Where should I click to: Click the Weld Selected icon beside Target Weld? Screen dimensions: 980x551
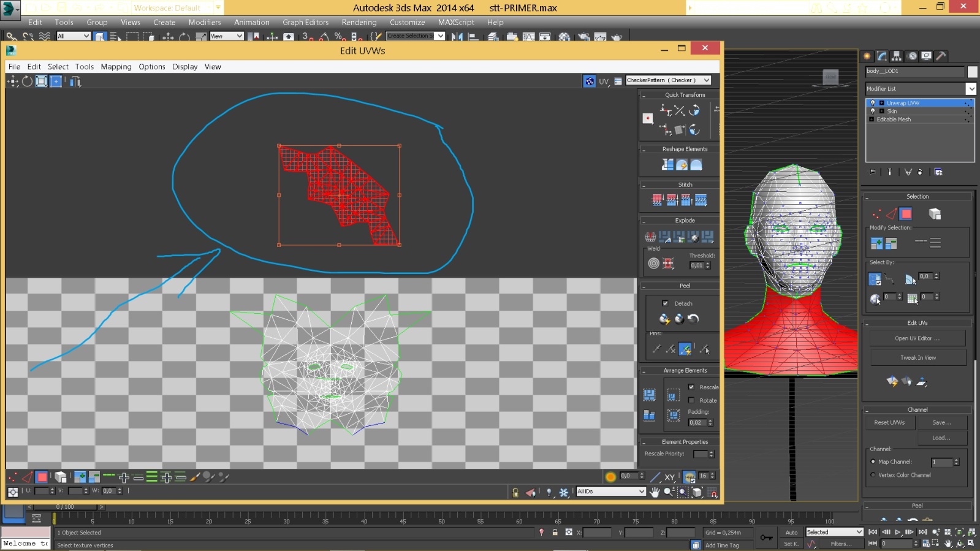click(x=669, y=264)
